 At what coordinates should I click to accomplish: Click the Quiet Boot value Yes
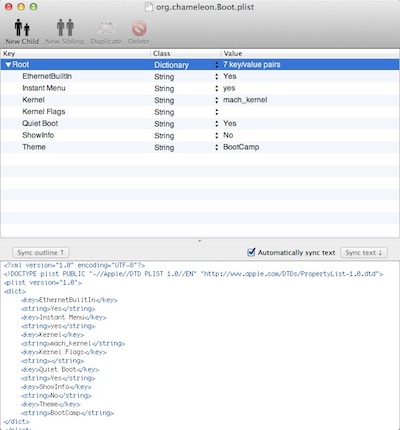point(230,124)
